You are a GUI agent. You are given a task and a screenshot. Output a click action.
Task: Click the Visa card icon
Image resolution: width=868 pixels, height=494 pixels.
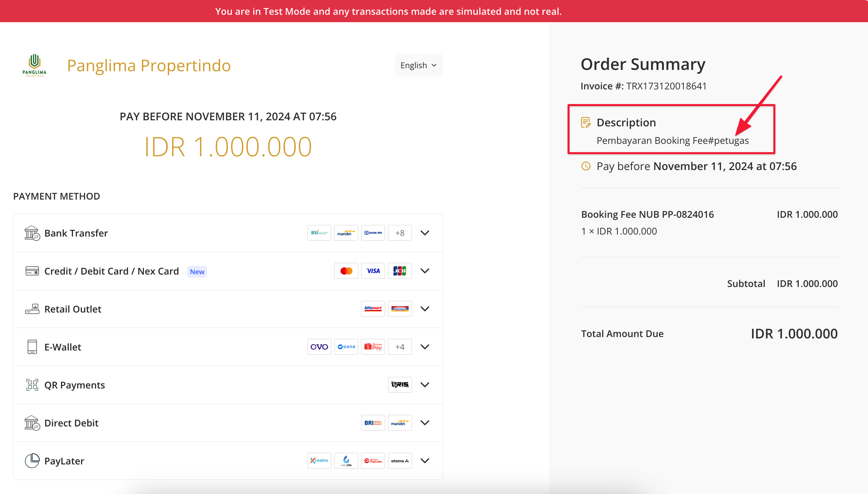click(372, 271)
